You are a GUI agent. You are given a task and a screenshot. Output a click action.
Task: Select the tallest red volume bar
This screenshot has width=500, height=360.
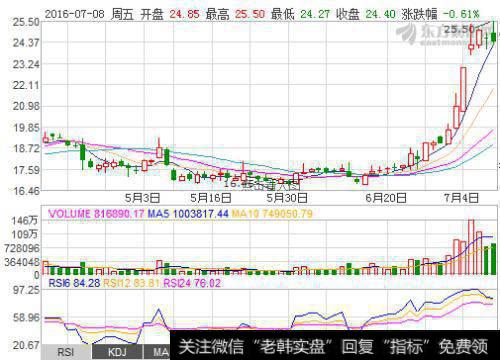click(x=471, y=247)
